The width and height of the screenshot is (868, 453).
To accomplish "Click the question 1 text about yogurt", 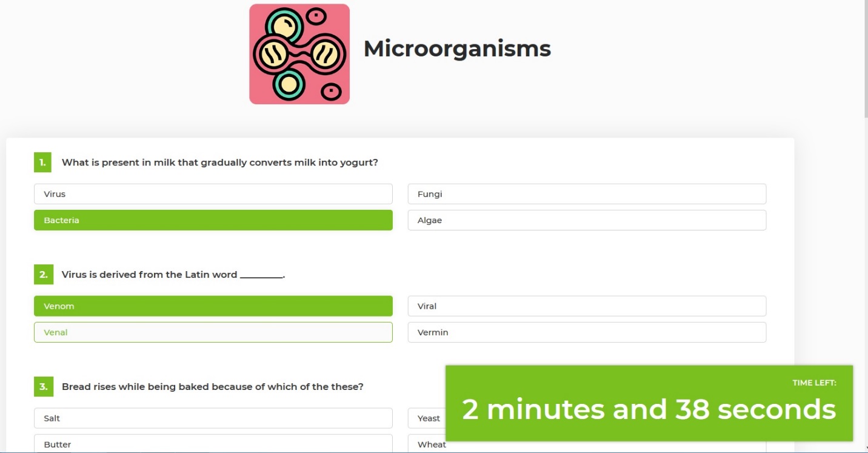I will coord(219,163).
